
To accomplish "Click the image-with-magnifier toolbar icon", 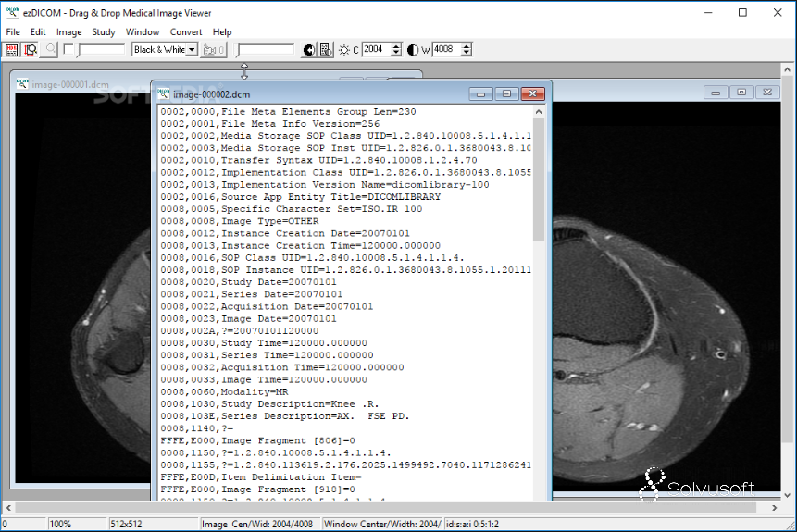I will 31,50.
